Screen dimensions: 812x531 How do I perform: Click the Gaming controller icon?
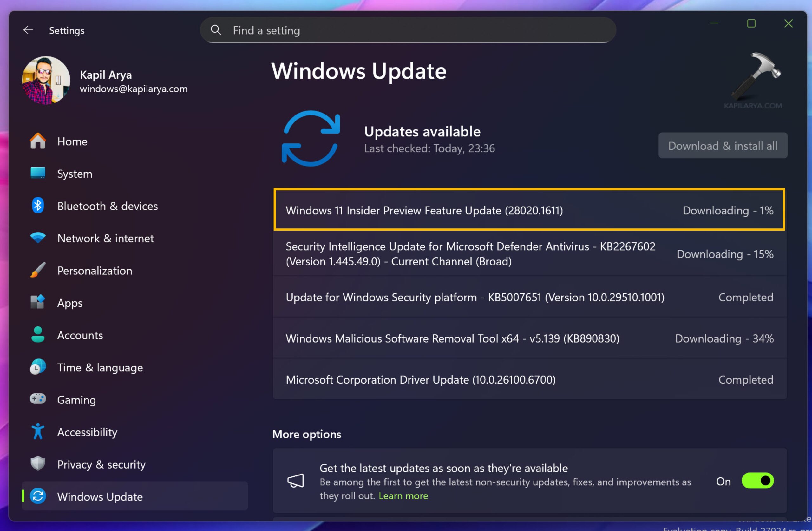tap(38, 399)
